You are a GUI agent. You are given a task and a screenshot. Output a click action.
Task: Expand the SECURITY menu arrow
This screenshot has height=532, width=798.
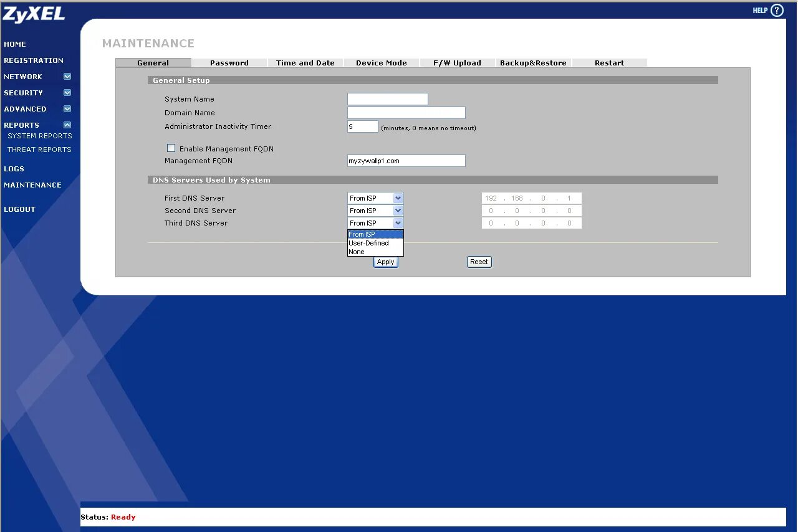tap(67, 93)
